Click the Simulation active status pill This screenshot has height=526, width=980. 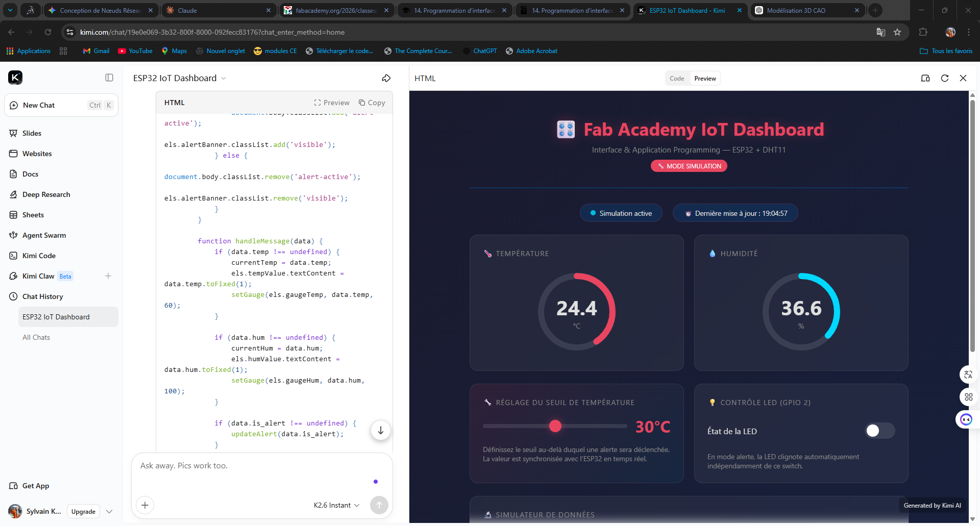621,213
